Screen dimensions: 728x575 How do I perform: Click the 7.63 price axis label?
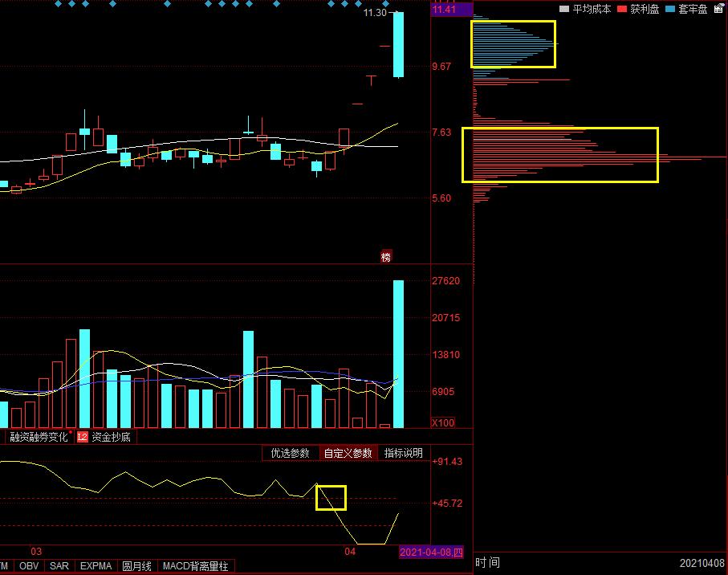click(x=441, y=133)
